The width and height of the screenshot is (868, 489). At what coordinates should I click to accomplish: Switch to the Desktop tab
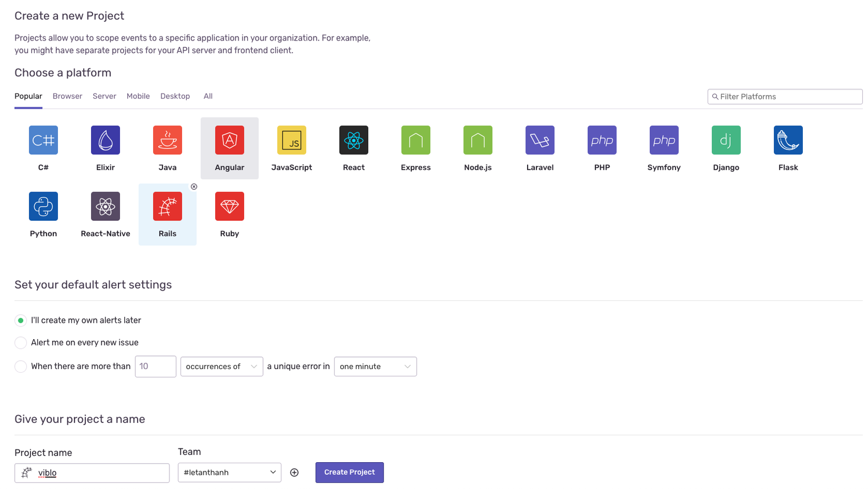(x=175, y=96)
